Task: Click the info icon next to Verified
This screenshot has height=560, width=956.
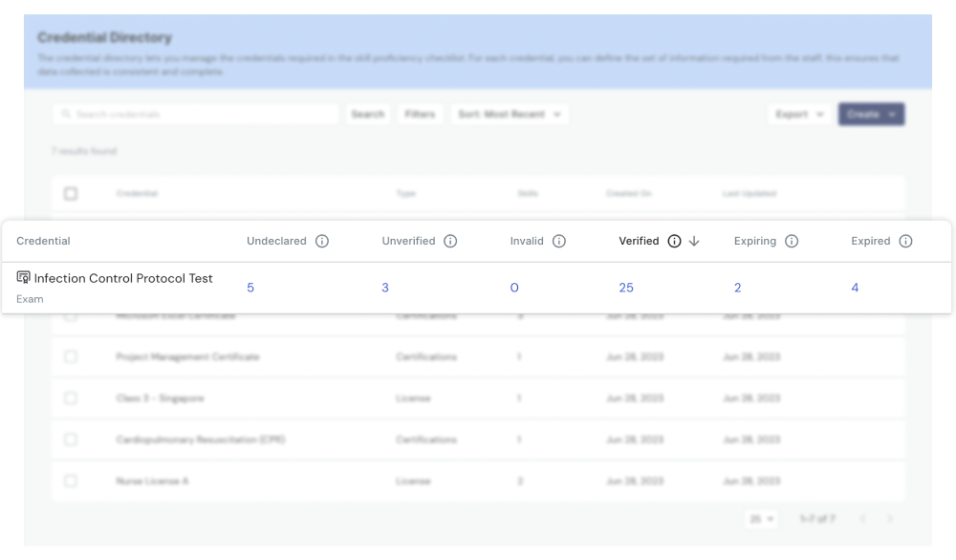Action: [x=677, y=241]
